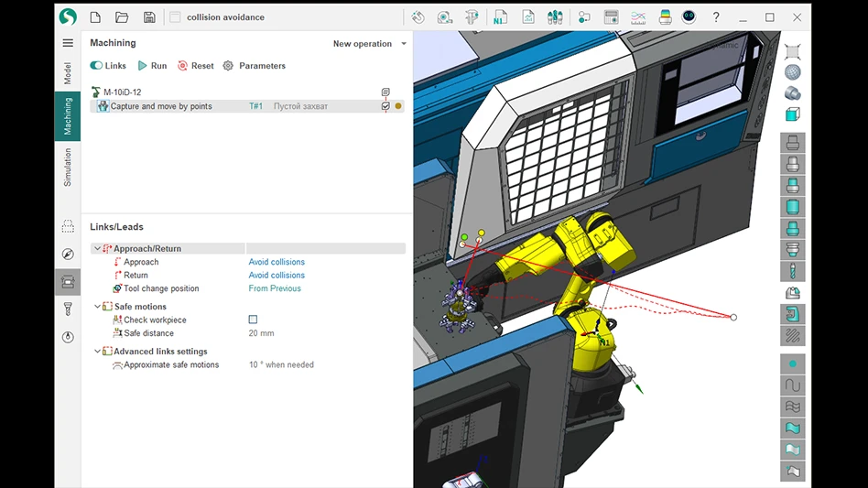
Task: Click the Save file icon
Action: pos(149,17)
